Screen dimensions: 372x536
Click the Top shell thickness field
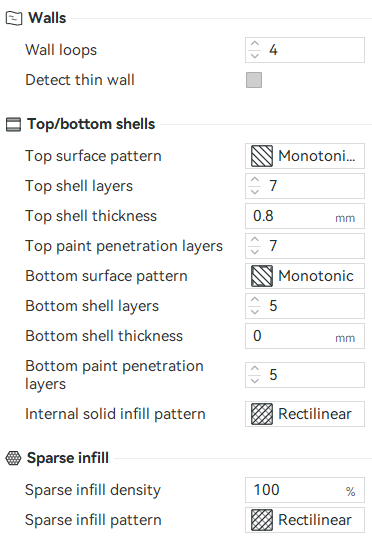pos(305,216)
